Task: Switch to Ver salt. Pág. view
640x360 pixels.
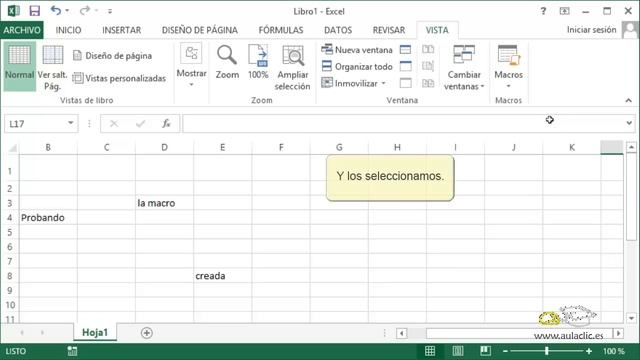Action: pyautogui.click(x=52, y=67)
